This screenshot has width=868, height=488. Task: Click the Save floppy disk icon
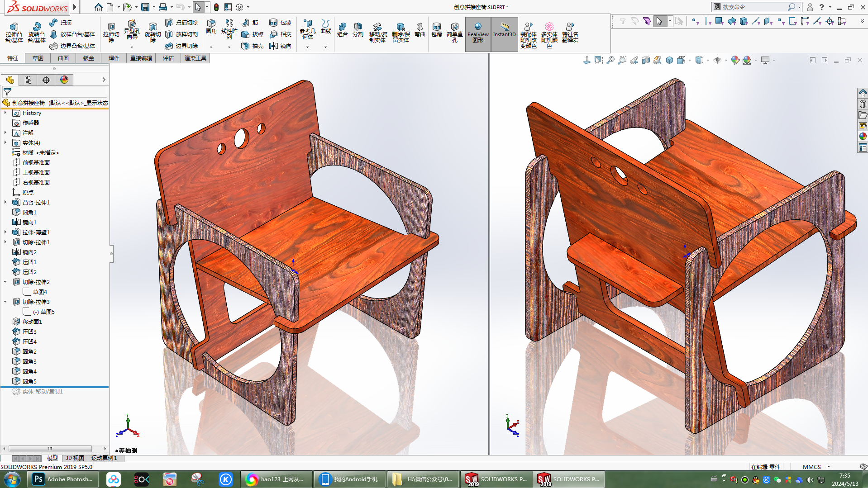[145, 7]
